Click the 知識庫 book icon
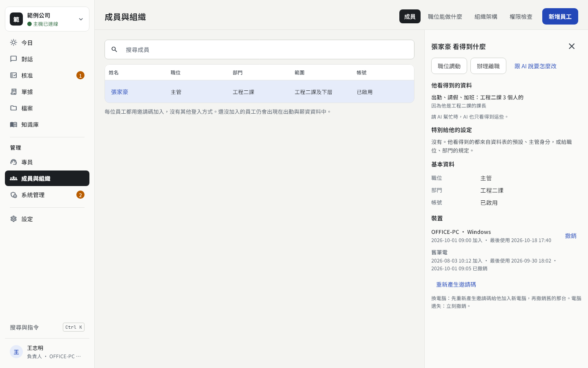The height and width of the screenshot is (368, 588). (x=13, y=124)
